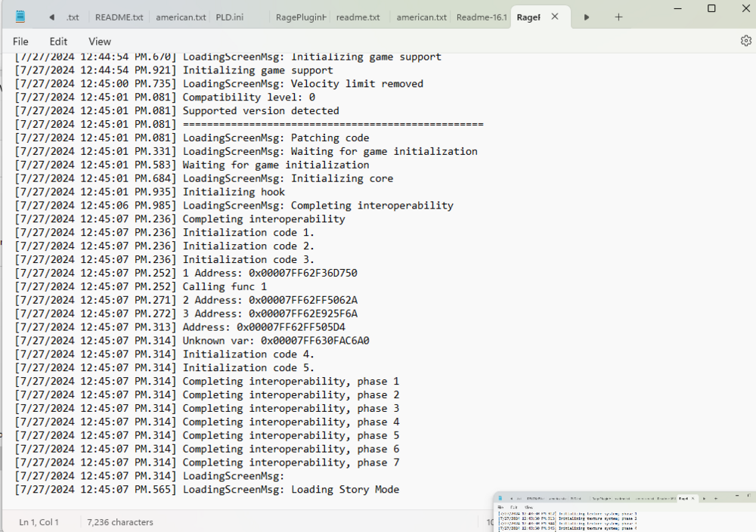The image size is (756, 532).
Task: Click the Notepad app icon in title bar
Action: [x=20, y=17]
